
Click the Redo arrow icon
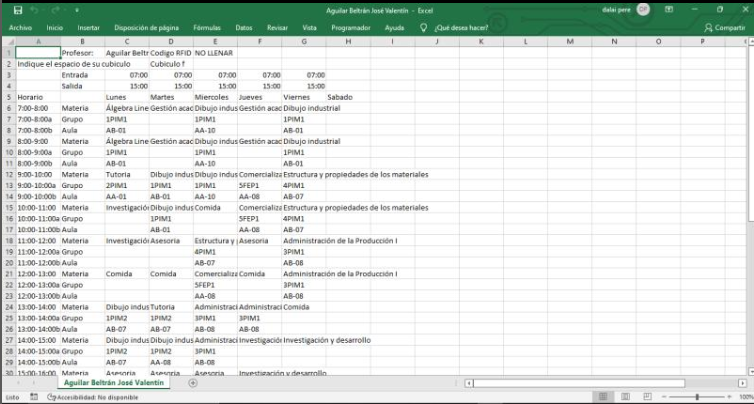click(x=55, y=9)
